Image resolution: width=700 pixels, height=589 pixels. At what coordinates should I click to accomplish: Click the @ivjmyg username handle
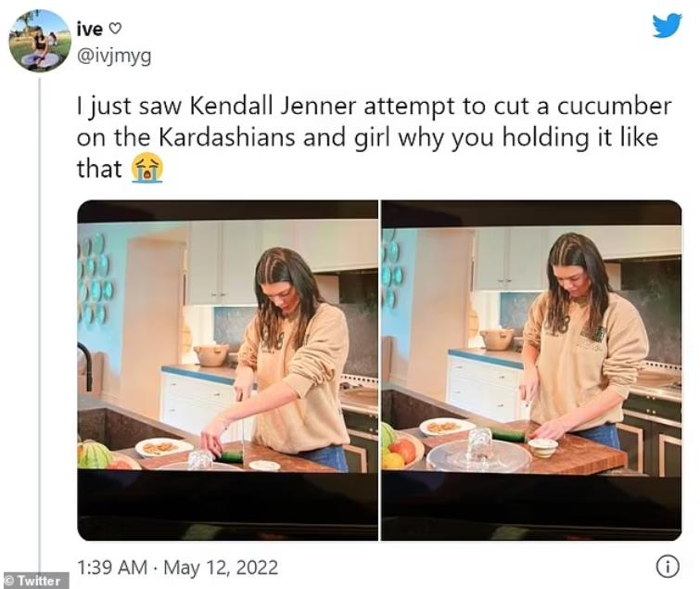point(114,57)
